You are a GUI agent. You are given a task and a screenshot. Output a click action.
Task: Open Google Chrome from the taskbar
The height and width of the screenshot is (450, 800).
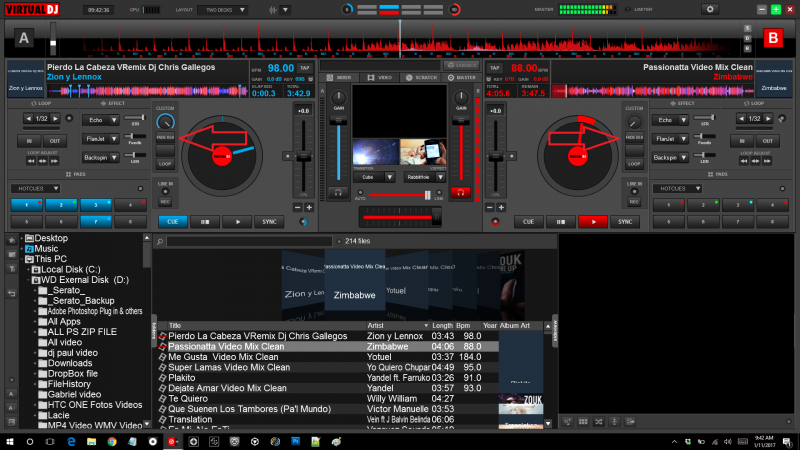[112, 442]
